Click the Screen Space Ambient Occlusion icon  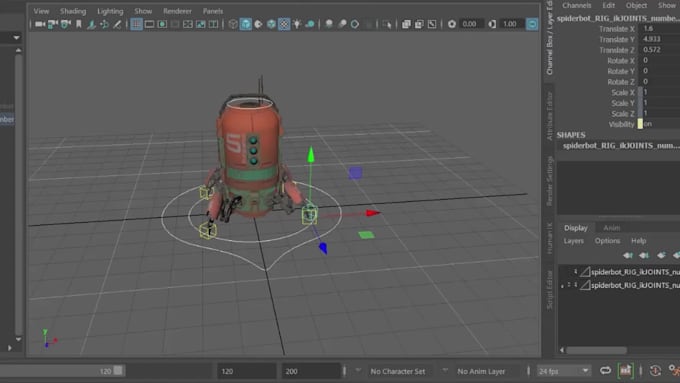click(329, 24)
